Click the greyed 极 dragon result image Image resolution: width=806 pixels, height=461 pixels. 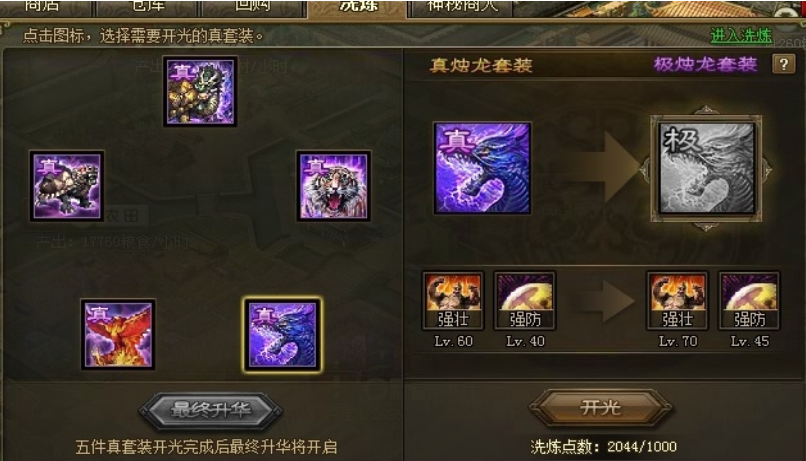tap(706, 168)
